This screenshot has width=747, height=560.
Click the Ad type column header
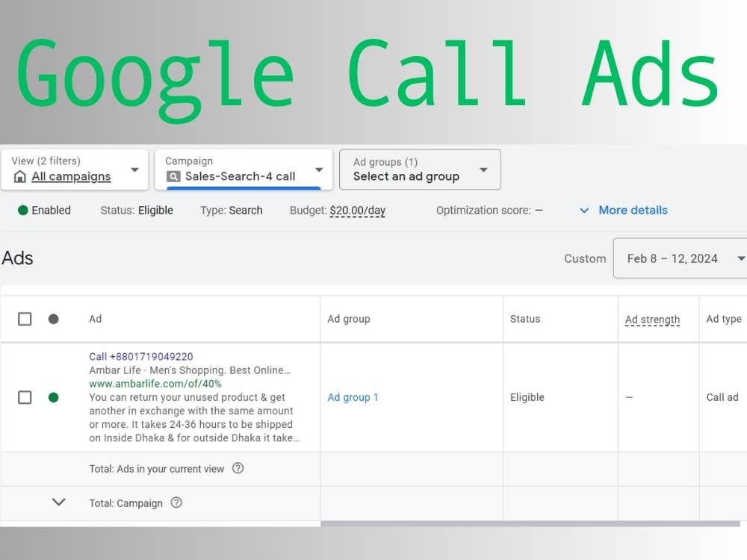724,319
